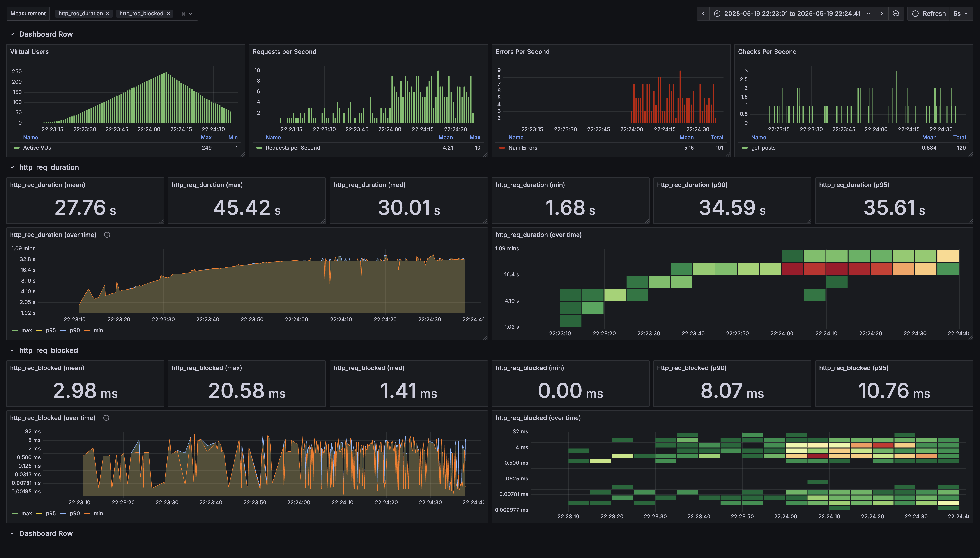
Task: Shift time range forward with right arrow
Action: click(x=882, y=13)
